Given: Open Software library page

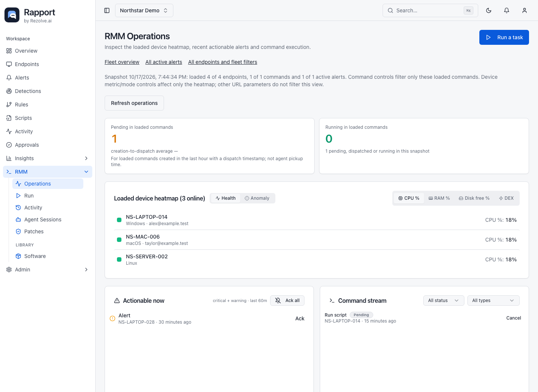Looking at the screenshot, I should 48,256.
